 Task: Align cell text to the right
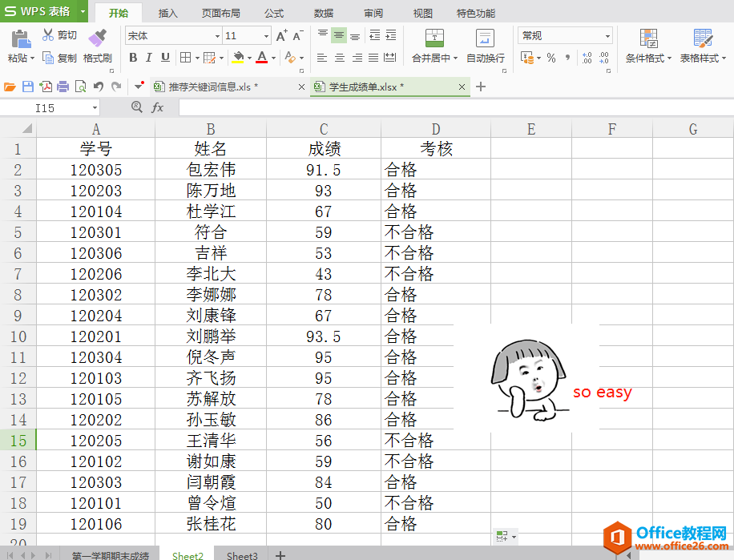pyautogui.click(x=357, y=58)
